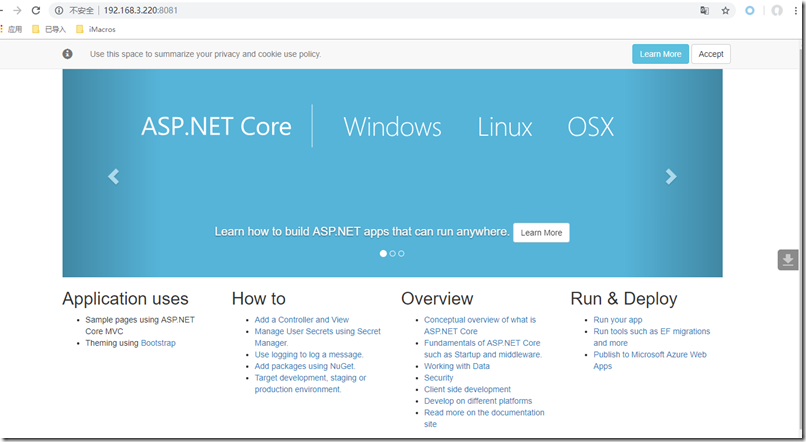Open the 应用 apps shortcut
806x442 pixels.
[11, 29]
